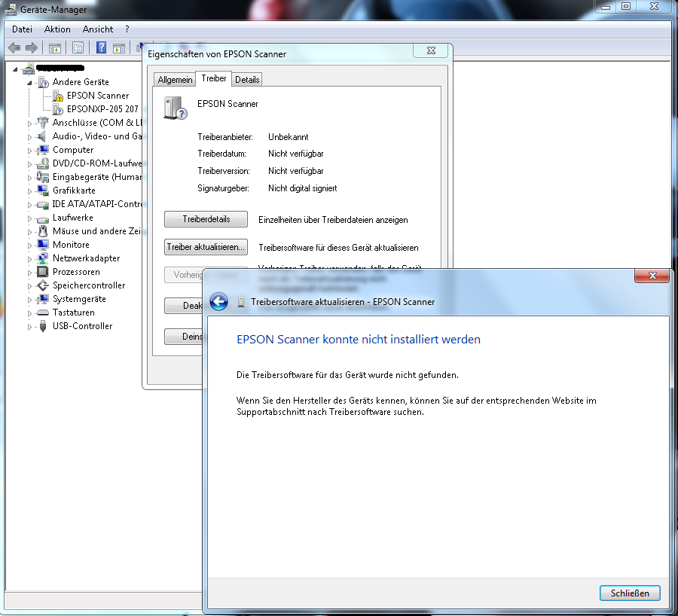This screenshot has height=616, width=678.
Task: Select the EPSONXP-205 device icon in tree
Action: 58,109
